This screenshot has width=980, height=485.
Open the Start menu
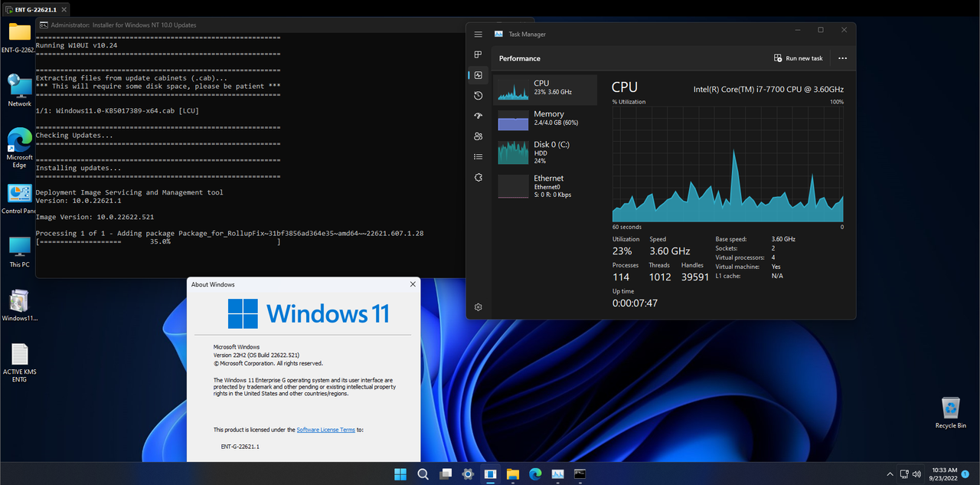click(x=400, y=474)
